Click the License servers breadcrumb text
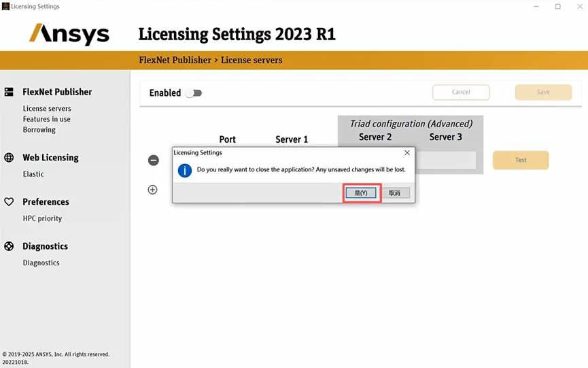This screenshot has width=588, height=368. 252,60
